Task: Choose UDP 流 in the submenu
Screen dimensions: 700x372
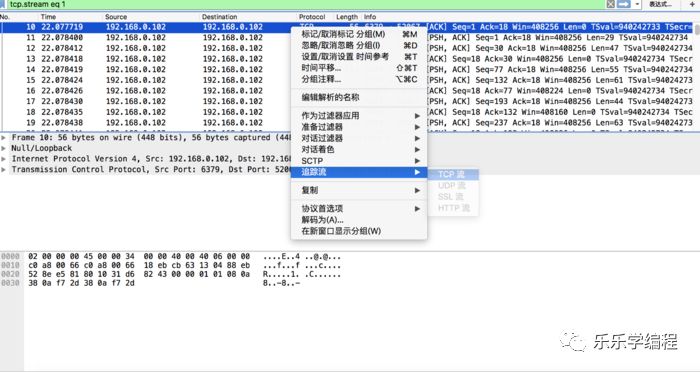Action: tap(453, 185)
